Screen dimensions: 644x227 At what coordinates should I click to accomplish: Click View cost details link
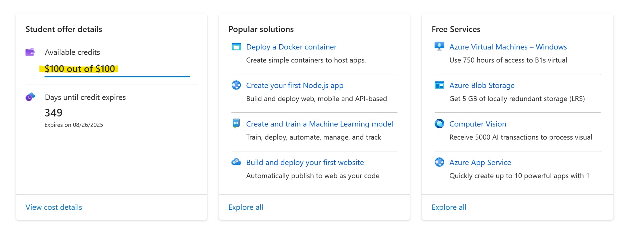(x=54, y=207)
